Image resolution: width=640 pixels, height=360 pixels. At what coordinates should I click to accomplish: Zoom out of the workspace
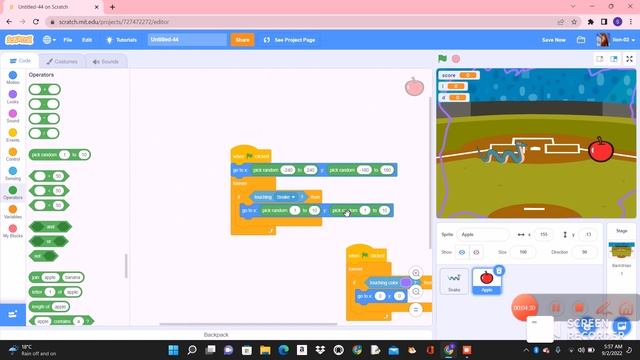click(x=416, y=291)
